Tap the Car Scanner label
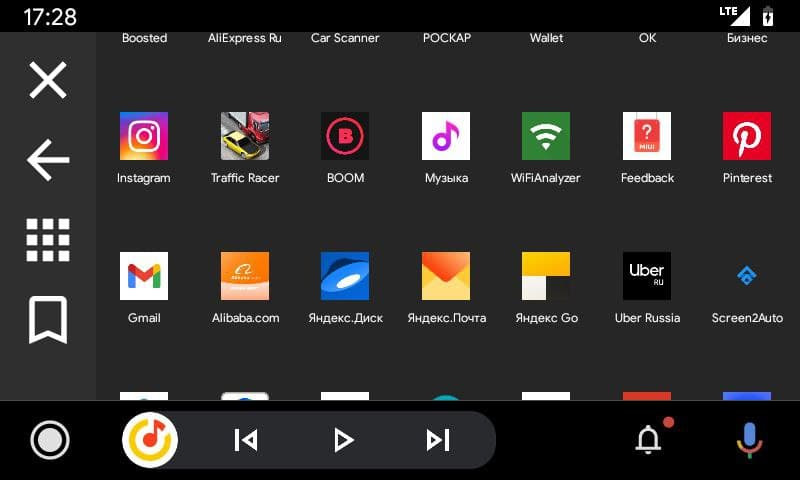The image size is (800, 480). [345, 38]
